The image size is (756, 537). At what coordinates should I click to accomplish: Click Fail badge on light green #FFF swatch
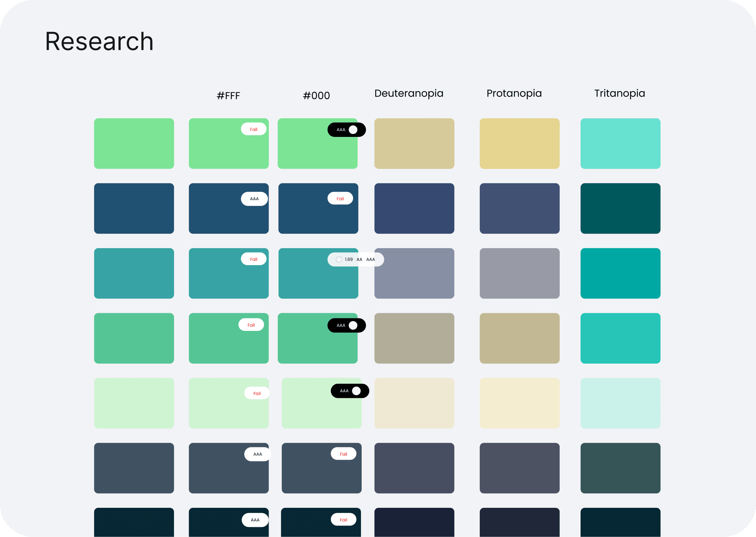pyautogui.click(x=254, y=129)
